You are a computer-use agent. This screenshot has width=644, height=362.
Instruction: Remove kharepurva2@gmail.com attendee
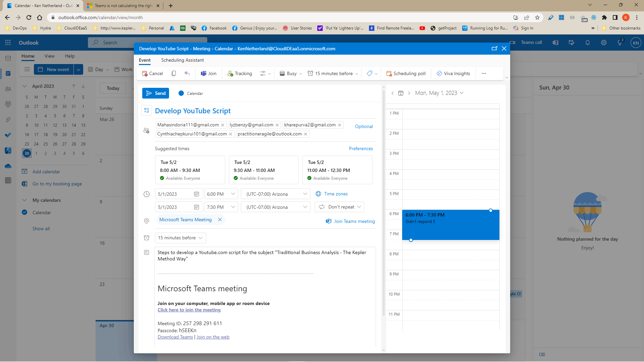click(340, 125)
